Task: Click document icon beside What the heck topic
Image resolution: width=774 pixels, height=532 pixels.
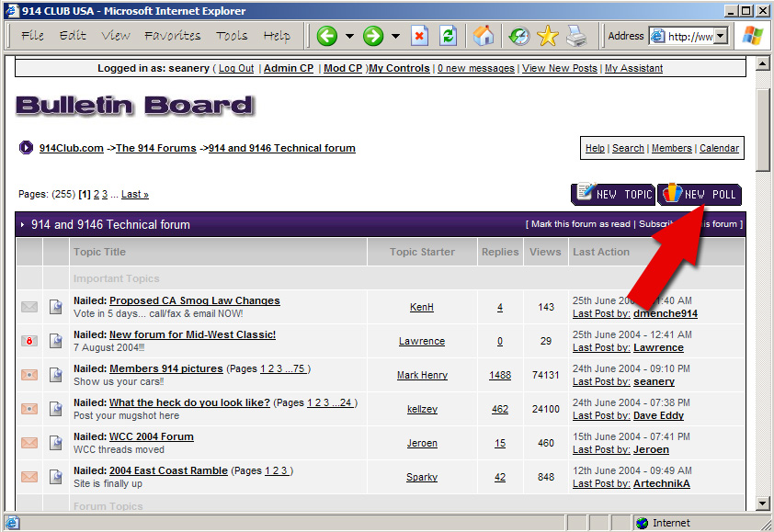Action: 56,409
